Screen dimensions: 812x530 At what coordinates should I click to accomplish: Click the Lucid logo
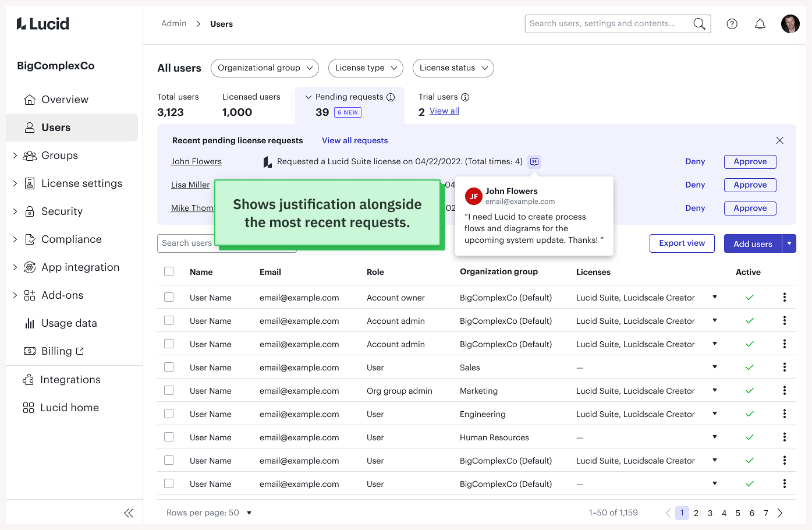pyautogui.click(x=43, y=24)
